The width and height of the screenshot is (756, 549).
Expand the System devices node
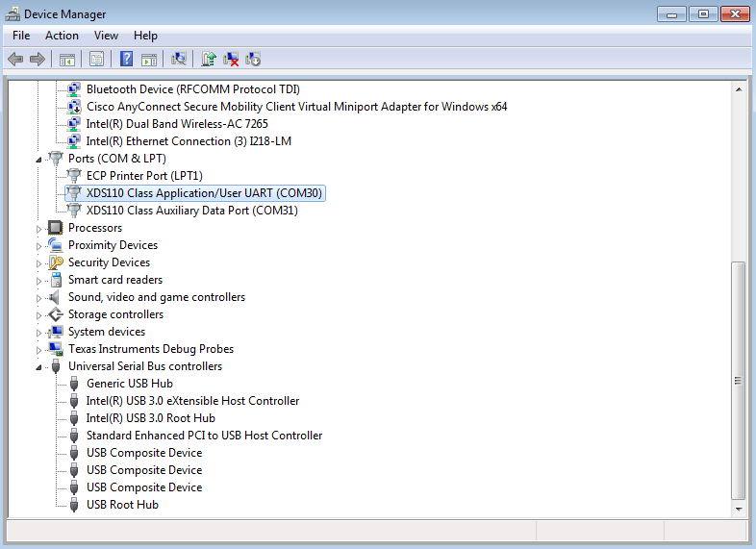tap(38, 333)
